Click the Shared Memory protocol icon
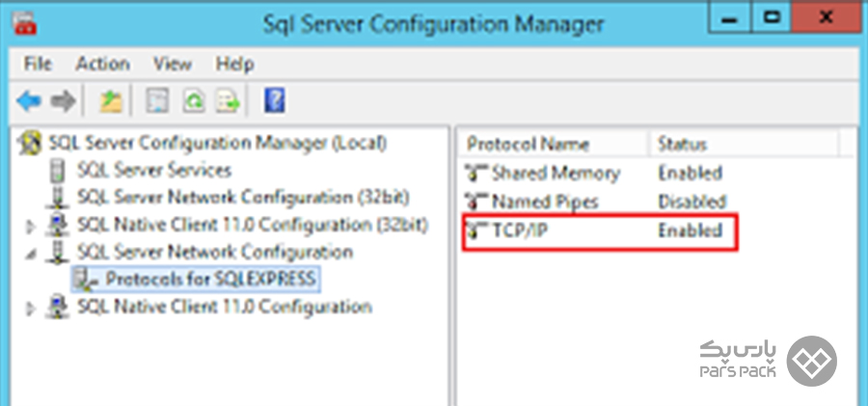Image resolution: width=868 pixels, height=406 pixels. [476, 174]
